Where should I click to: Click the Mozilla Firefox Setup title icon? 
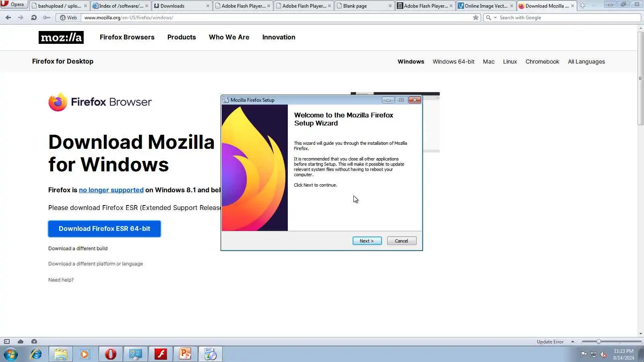point(226,100)
